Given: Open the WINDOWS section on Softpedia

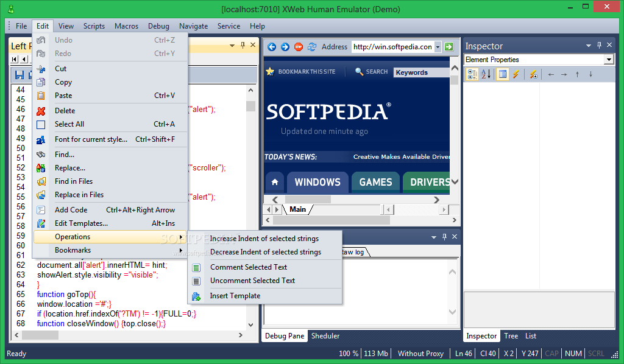Looking at the screenshot, I should [317, 182].
